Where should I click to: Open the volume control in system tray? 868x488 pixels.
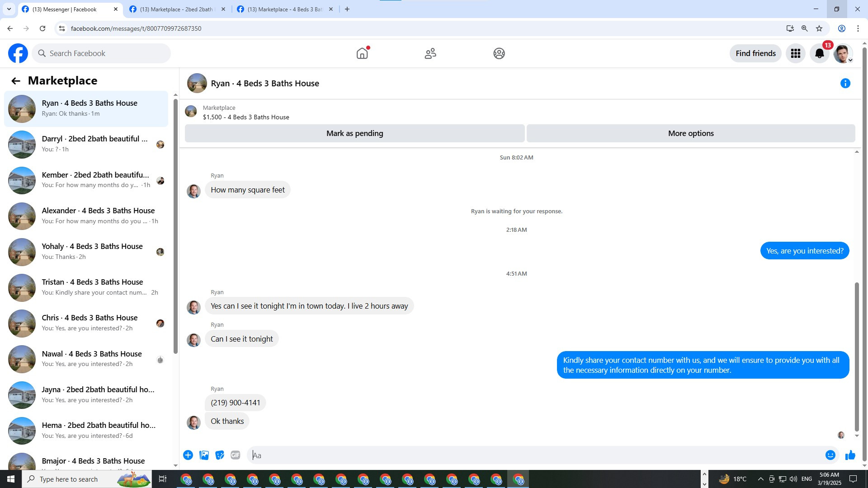click(793, 479)
